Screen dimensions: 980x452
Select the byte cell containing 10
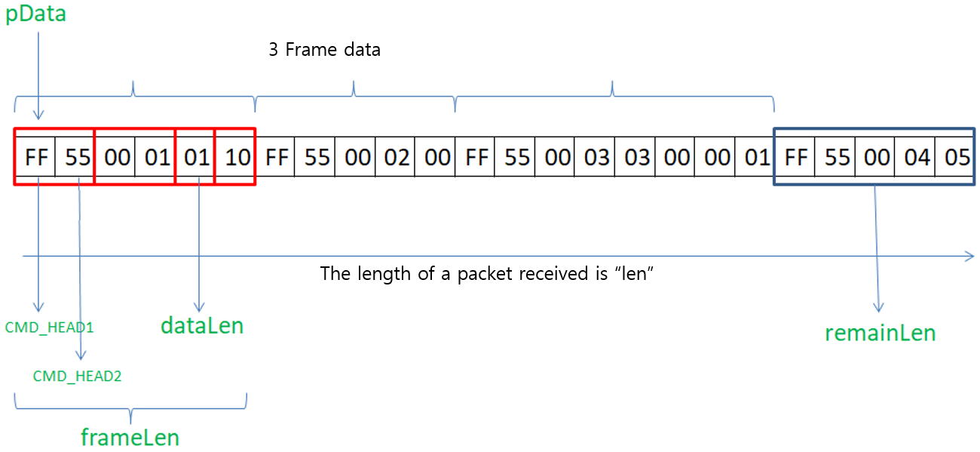click(237, 158)
